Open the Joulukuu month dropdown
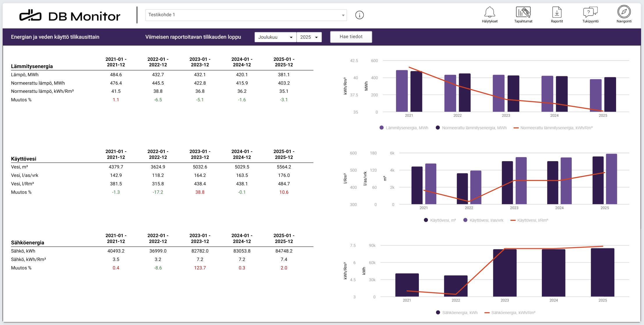Screen dimensions: 644x325 275,37
